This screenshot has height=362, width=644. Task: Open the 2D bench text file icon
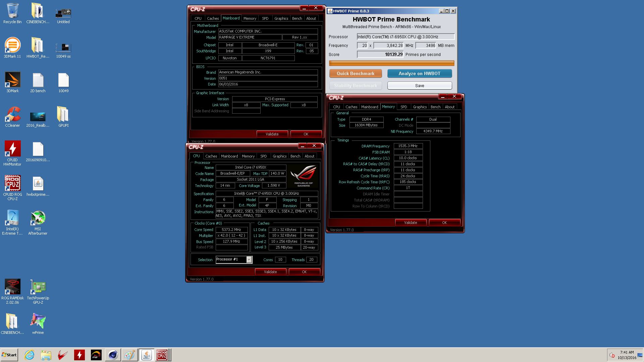tap(38, 82)
